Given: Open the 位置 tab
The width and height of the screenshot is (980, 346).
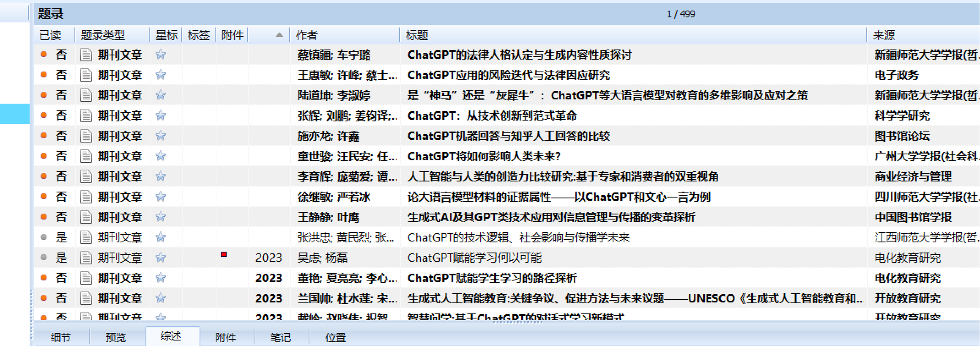Looking at the screenshot, I should (336, 338).
